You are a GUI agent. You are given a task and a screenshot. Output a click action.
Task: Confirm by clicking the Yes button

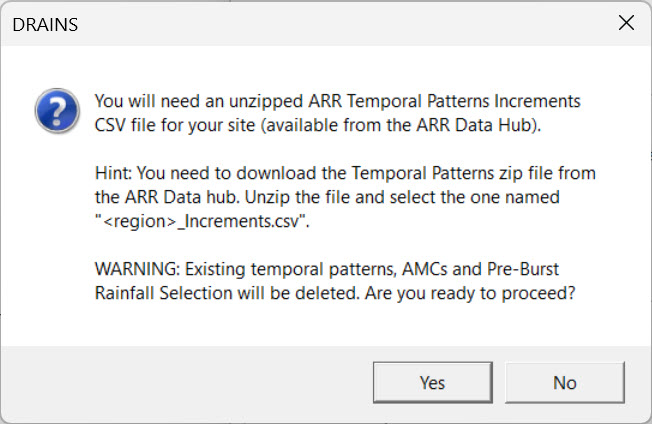(432, 382)
